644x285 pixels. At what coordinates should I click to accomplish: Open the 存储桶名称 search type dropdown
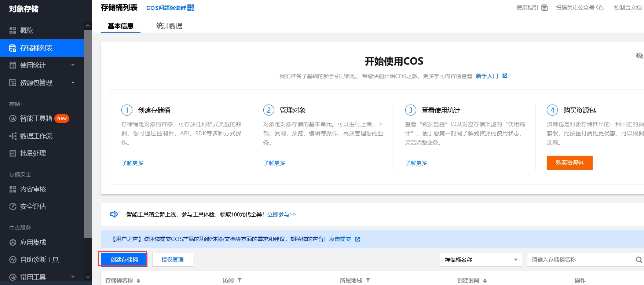tap(481, 260)
